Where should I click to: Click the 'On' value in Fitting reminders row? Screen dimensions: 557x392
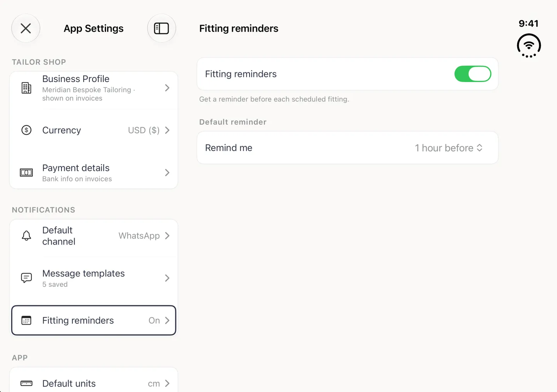tap(154, 320)
